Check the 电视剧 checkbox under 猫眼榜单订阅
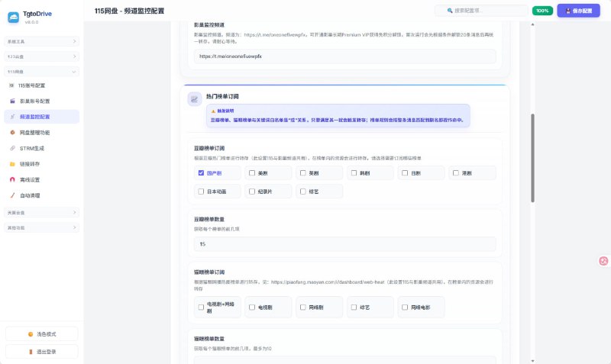The width and height of the screenshot is (611, 364). click(252, 308)
